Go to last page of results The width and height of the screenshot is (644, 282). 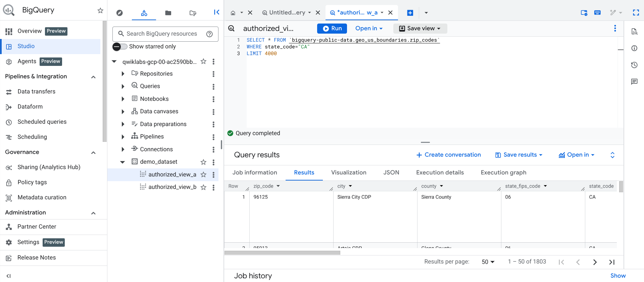[611, 262]
